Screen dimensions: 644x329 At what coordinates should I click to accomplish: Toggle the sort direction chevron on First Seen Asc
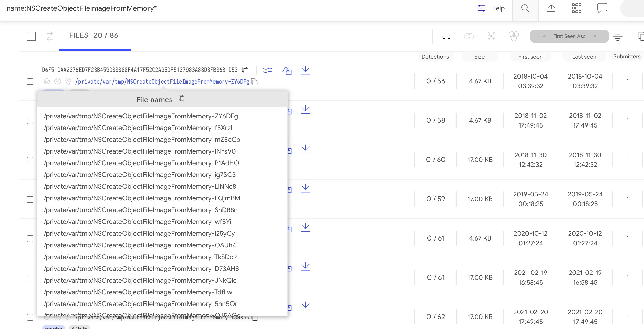coord(544,36)
